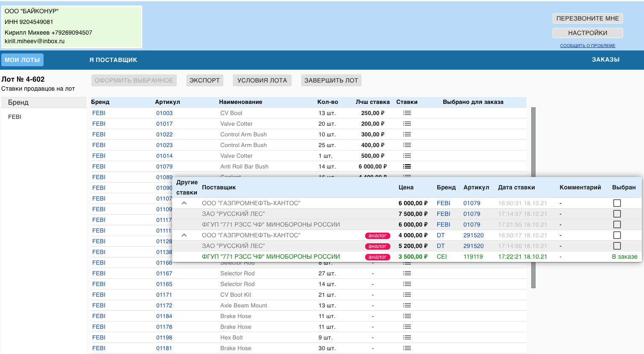Screen dimensions: 644x354
Task: Click 'В заказе' status text
Action: (624, 257)
